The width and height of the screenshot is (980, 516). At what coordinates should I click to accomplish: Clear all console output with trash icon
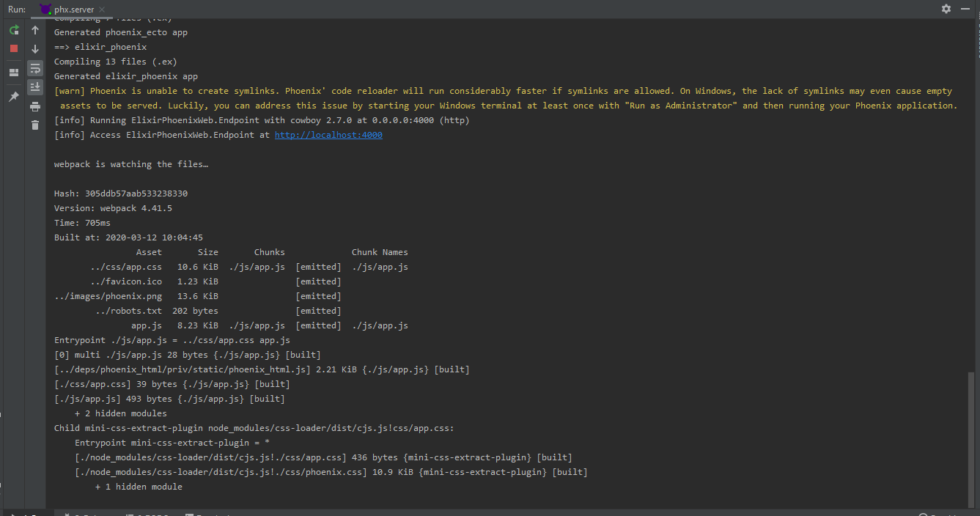(35, 125)
